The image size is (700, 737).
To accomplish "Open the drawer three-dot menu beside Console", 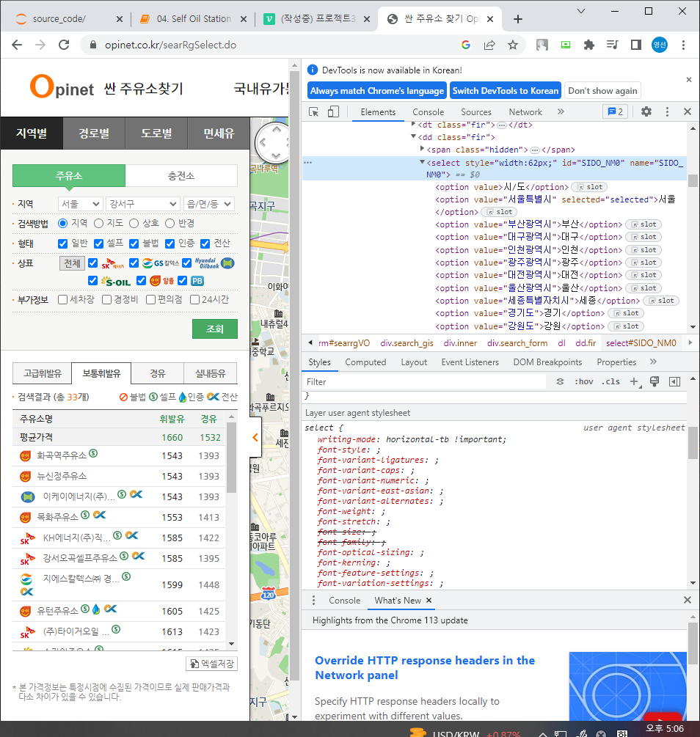I will pyautogui.click(x=314, y=600).
